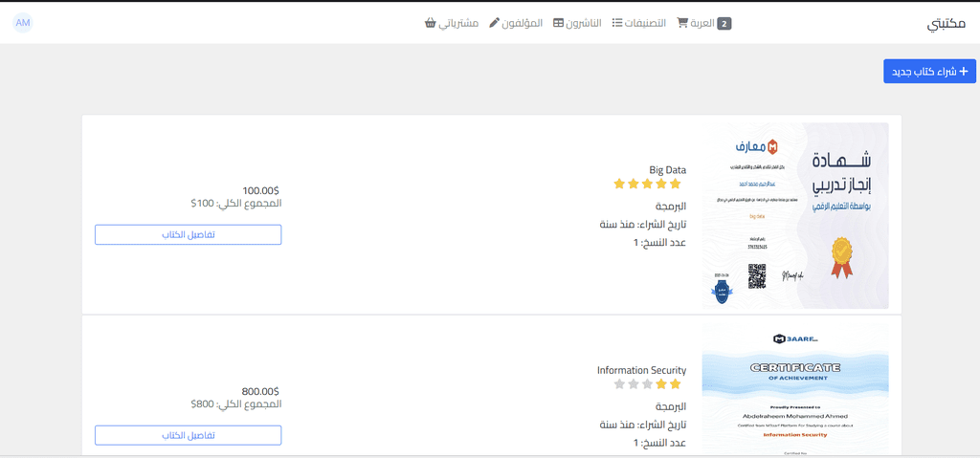Viewport: 980px width, 458px height.
Task: Open تفاصيل الكتاب for Big Data
Action: 189,234
